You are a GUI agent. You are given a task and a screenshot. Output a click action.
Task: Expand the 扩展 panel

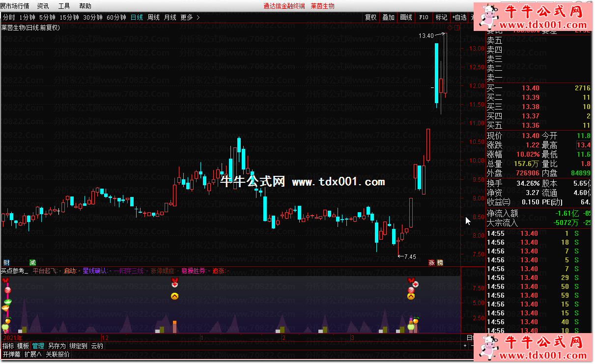pos(33,354)
